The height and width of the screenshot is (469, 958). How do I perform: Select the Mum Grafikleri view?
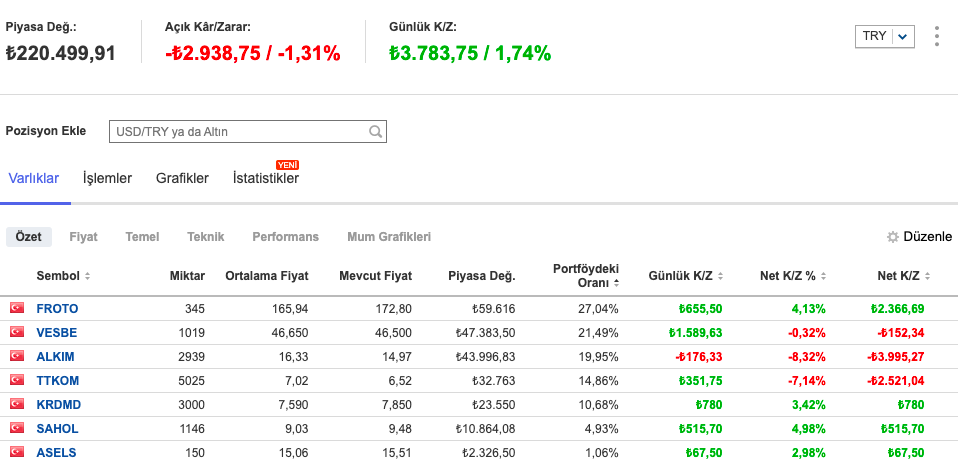[x=388, y=237]
